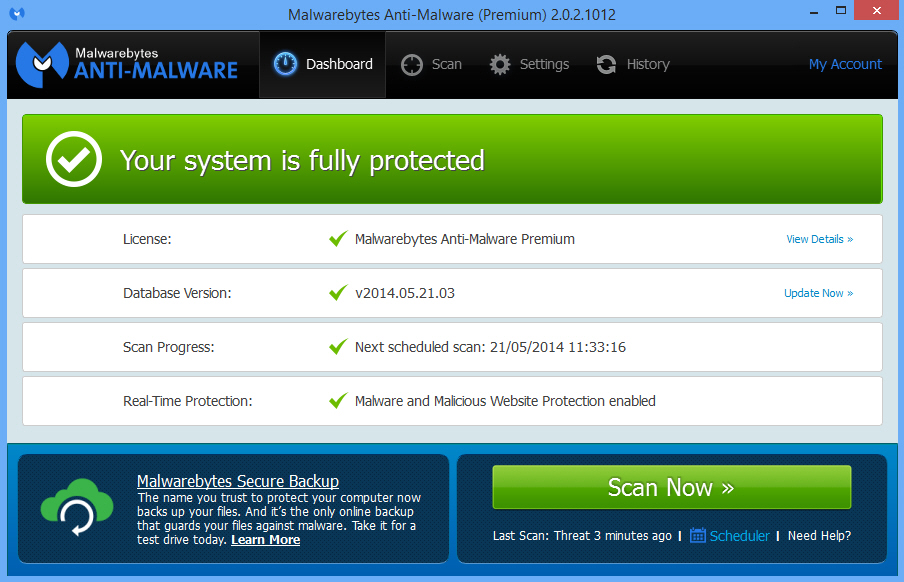Open the Settings tab
The width and height of the screenshot is (904, 582).
pyautogui.click(x=529, y=64)
